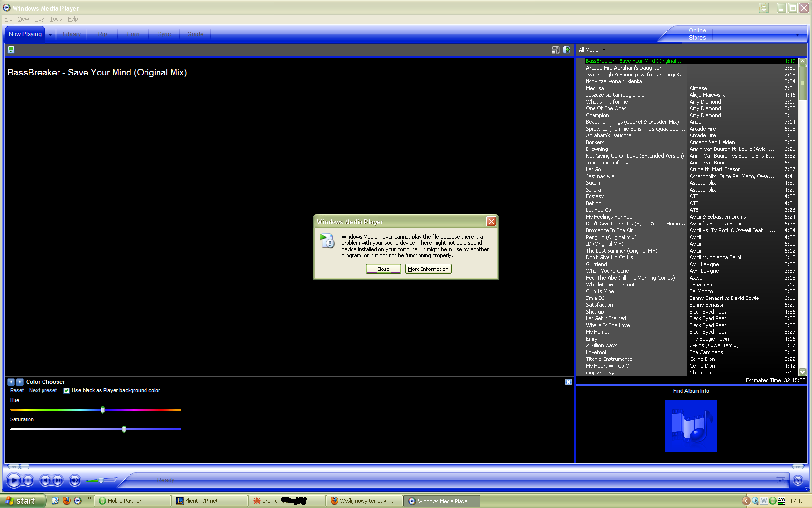Select the Now Playing tab
This screenshot has height=508, width=812.
coord(25,34)
